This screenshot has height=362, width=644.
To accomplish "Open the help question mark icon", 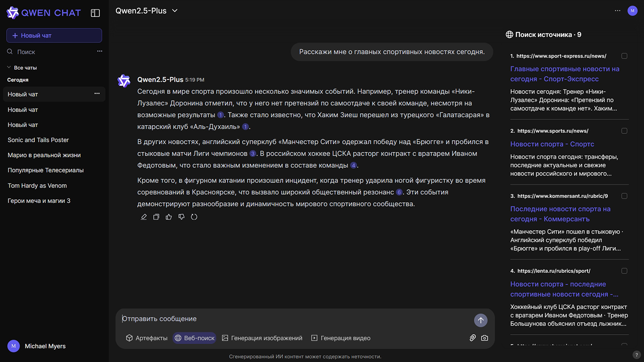I will [636, 354].
